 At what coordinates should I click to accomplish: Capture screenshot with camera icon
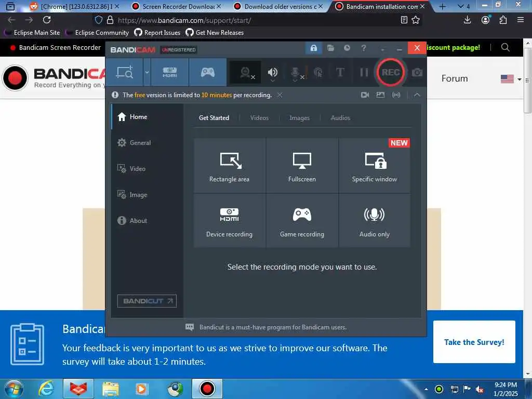coord(417,72)
